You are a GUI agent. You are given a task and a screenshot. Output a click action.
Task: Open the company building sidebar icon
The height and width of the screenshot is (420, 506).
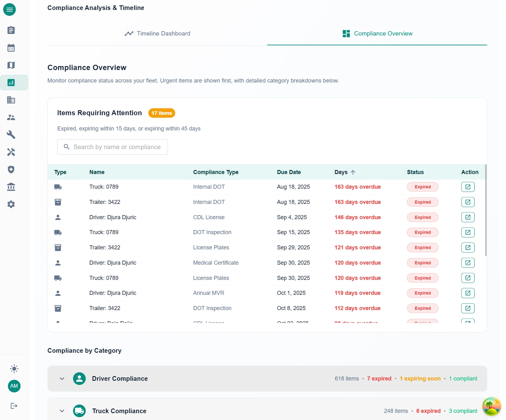[x=11, y=100]
